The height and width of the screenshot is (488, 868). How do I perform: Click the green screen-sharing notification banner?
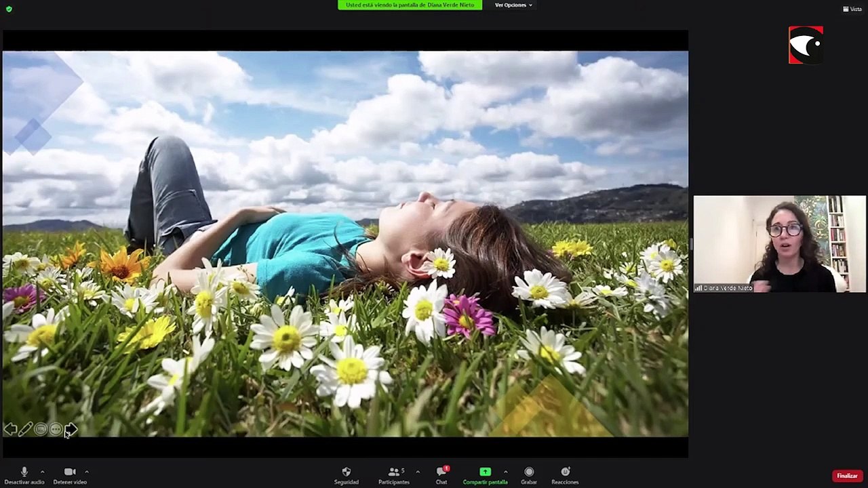(410, 5)
